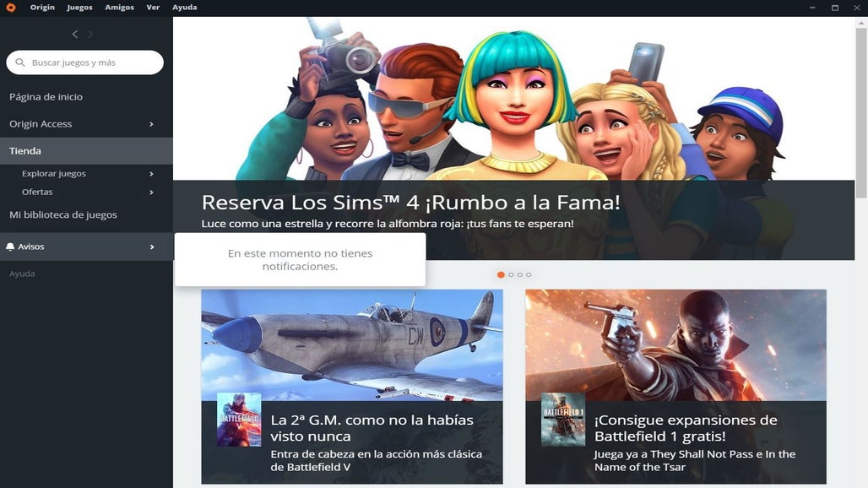Click the Origin logo icon in title bar
The width and height of the screenshot is (868, 488).
(10, 8)
